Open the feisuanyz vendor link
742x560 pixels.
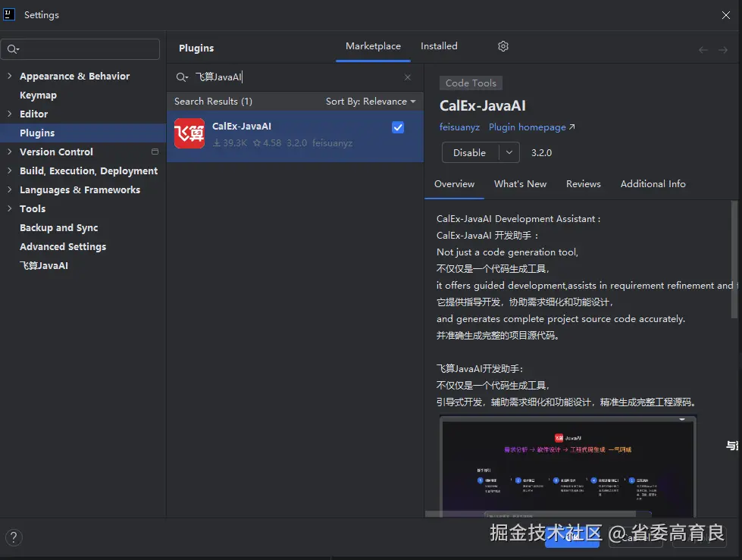coord(459,127)
